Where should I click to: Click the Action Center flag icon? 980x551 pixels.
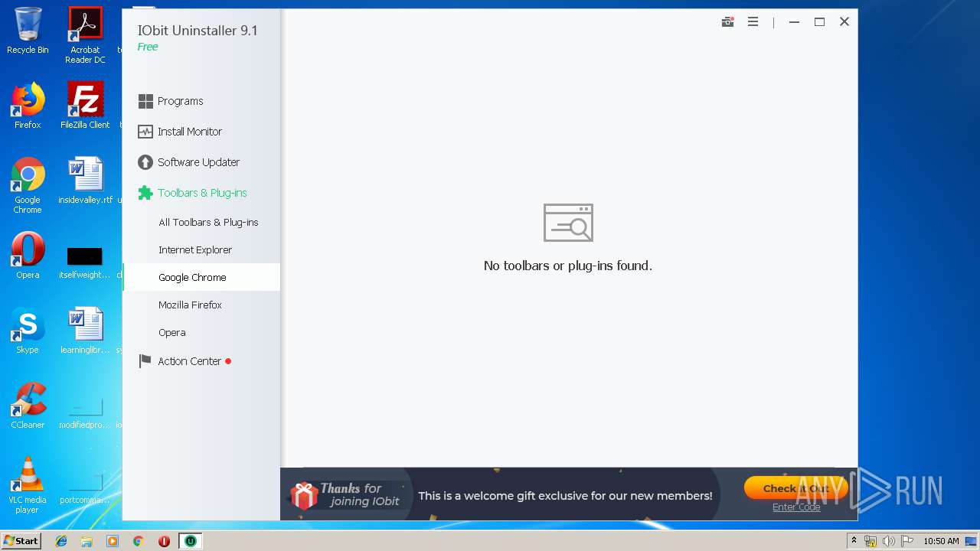click(x=145, y=361)
